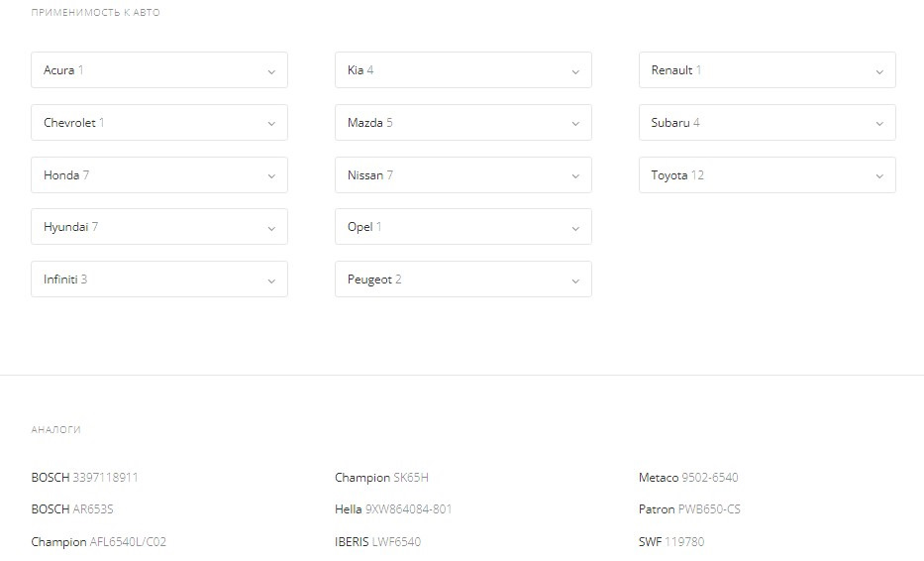The height and width of the screenshot is (561, 924).
Task: Open the SWF 119780 analog link
Action: [671, 542]
